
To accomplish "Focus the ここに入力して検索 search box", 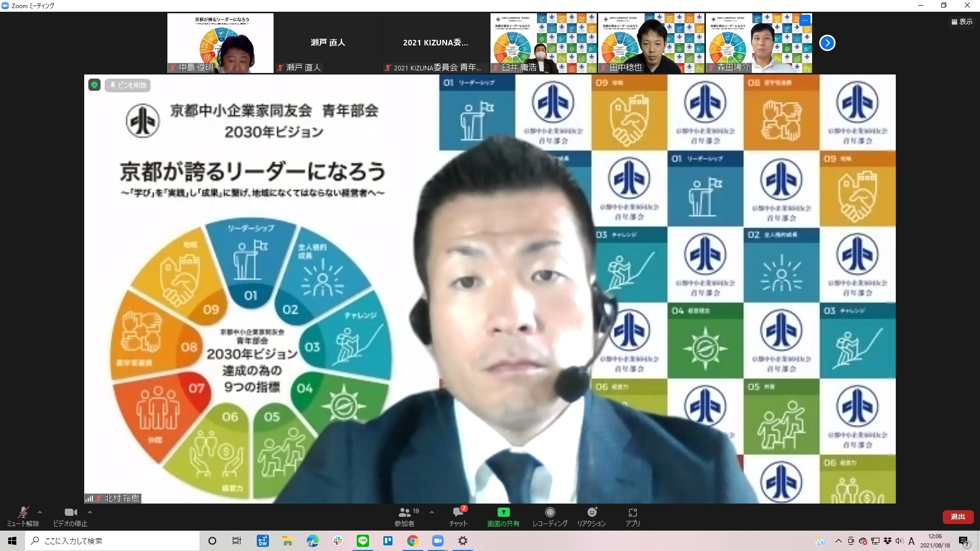I will coord(112,541).
